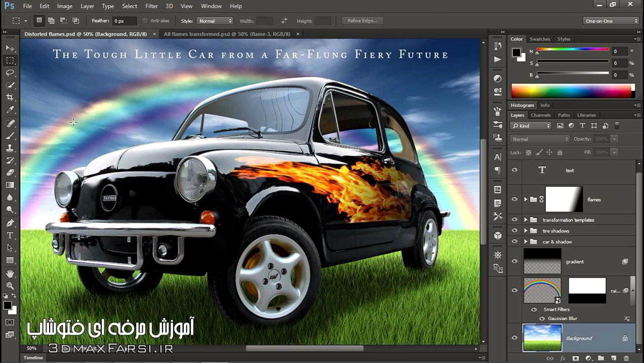This screenshot has height=363, width=644.
Task: Click the Hue slider track
Action: click(573, 49)
